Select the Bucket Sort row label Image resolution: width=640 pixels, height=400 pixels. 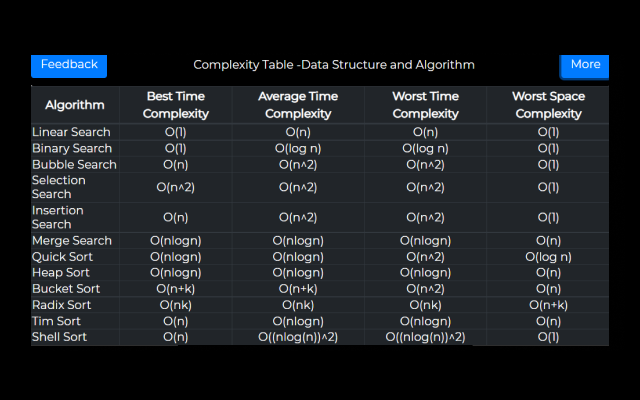(x=66, y=289)
